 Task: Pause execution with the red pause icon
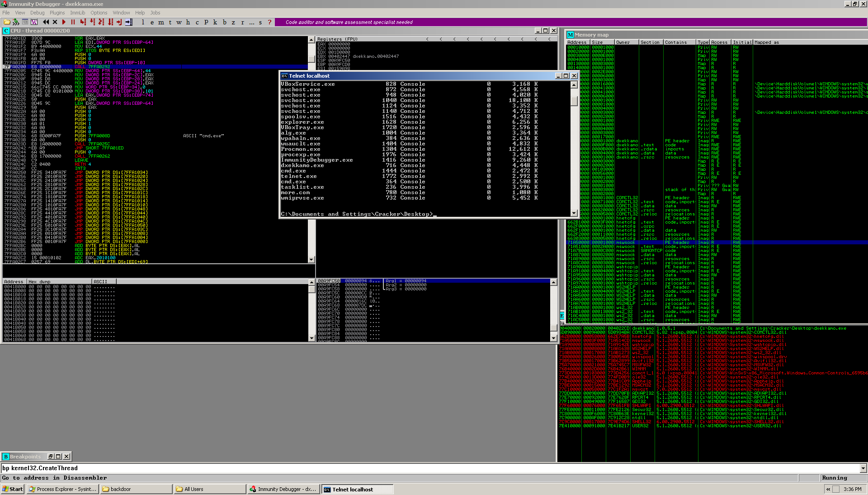[x=73, y=22]
